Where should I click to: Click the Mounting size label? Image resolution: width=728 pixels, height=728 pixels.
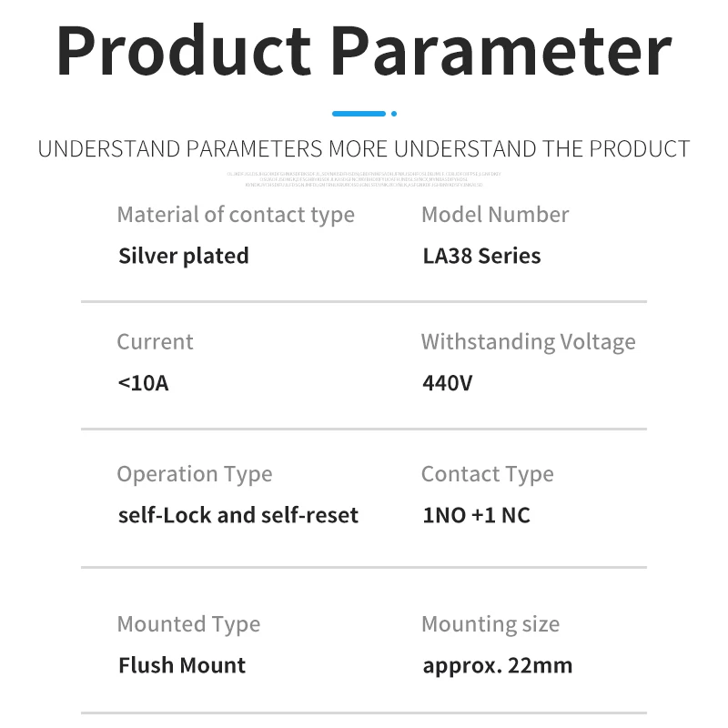click(490, 624)
